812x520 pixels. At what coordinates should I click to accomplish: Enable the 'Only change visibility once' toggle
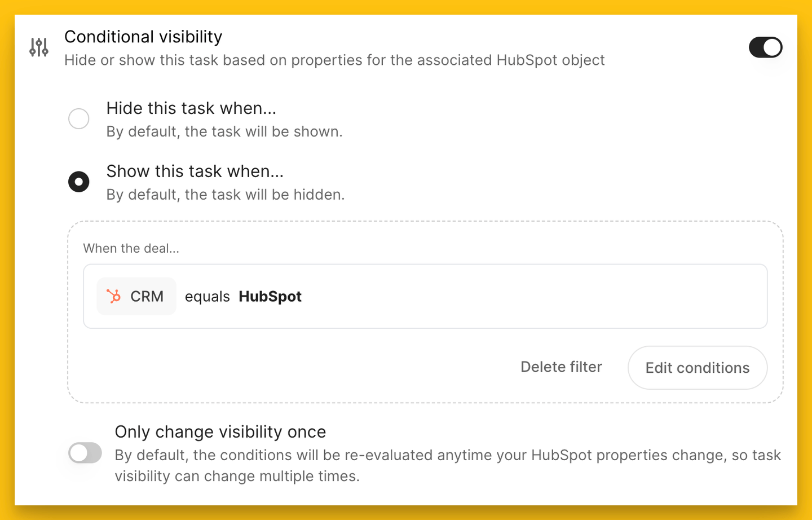(85, 453)
